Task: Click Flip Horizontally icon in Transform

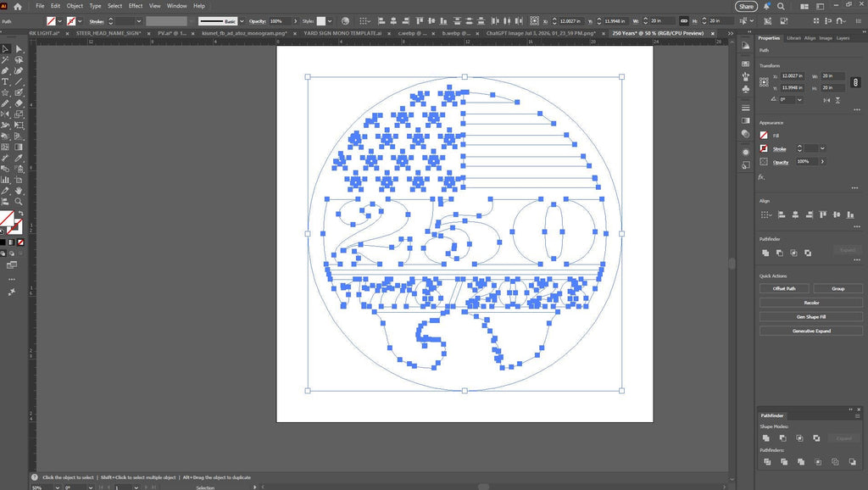Action: pos(826,100)
